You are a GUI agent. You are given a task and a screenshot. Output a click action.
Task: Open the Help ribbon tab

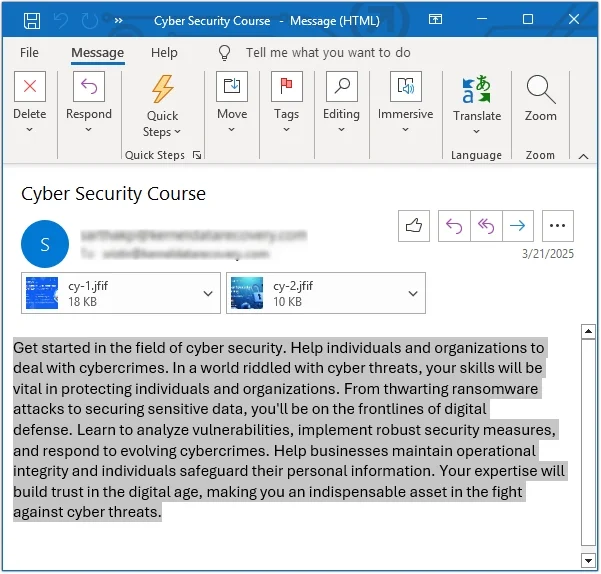click(x=164, y=52)
